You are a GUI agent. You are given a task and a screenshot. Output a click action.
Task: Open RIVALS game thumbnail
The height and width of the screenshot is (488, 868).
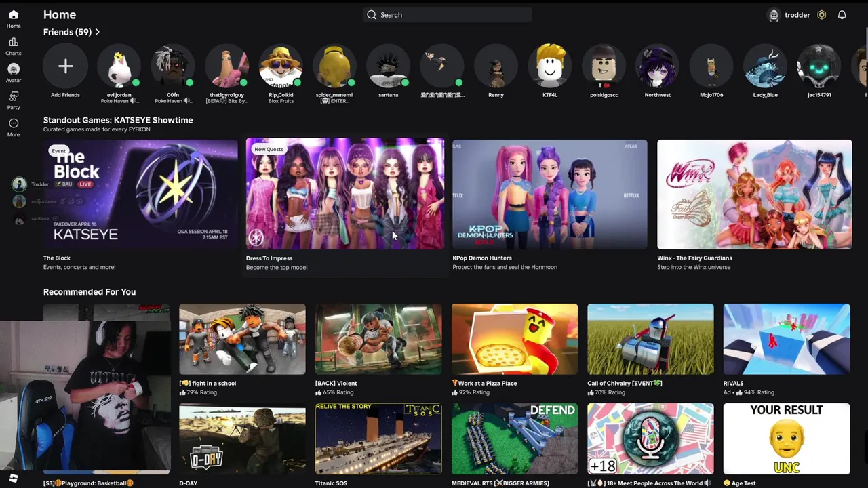787,339
